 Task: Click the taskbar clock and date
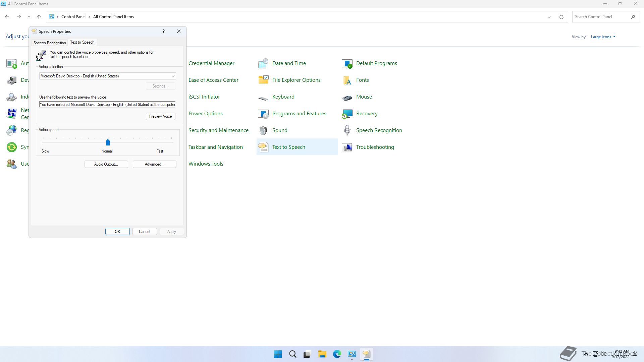pos(621,354)
